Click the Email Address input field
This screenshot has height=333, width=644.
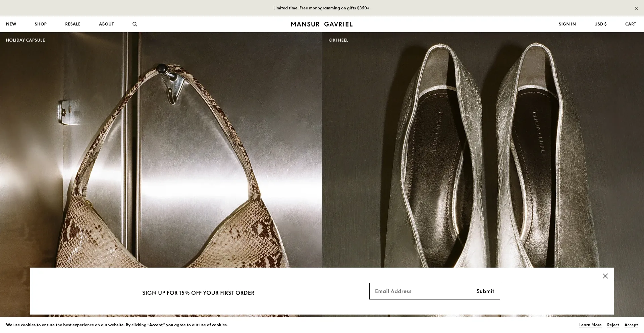coord(421,291)
